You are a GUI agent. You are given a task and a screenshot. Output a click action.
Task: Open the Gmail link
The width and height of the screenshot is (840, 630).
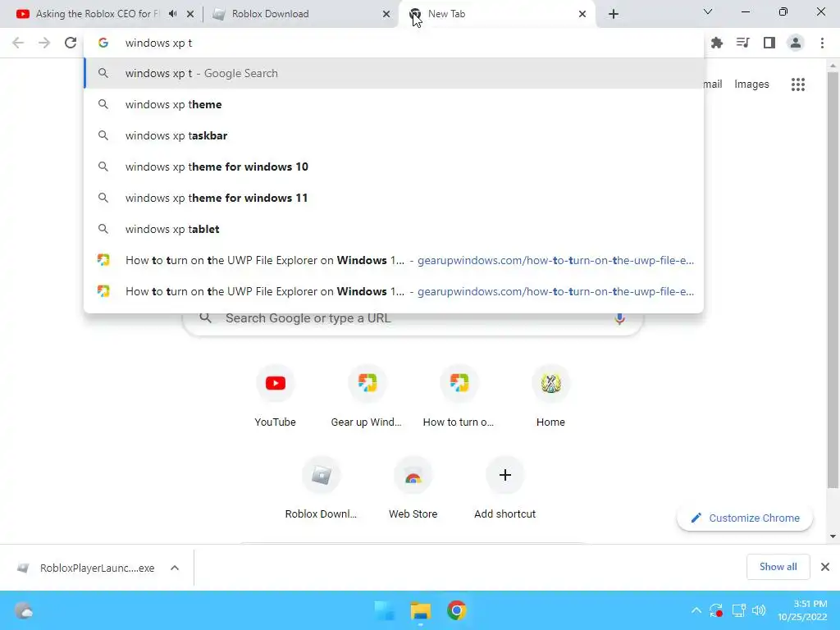pyautogui.click(x=713, y=84)
